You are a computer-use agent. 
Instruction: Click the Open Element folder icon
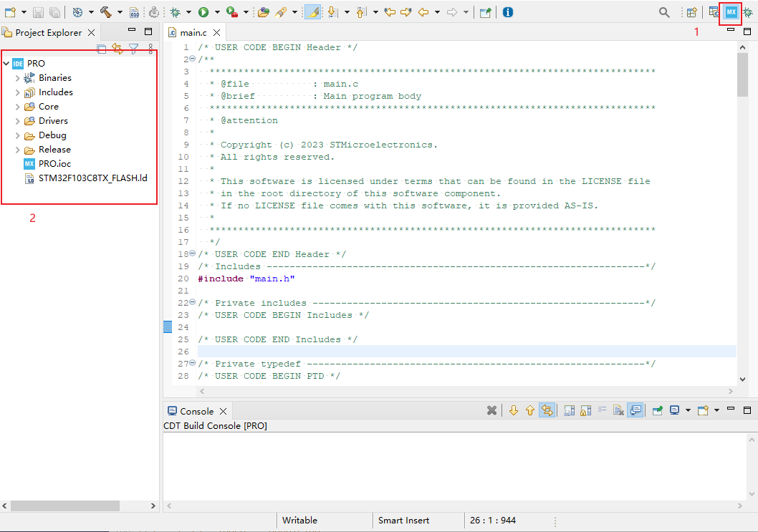pos(264,12)
